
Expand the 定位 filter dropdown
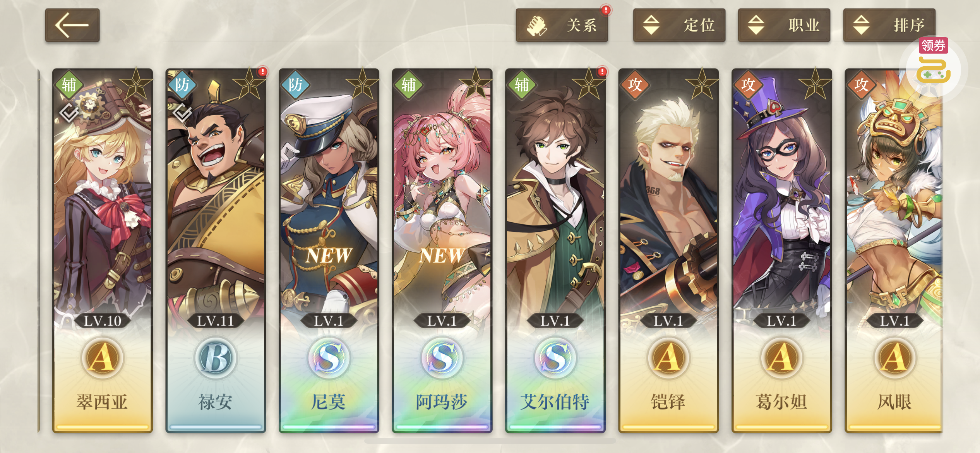(679, 25)
